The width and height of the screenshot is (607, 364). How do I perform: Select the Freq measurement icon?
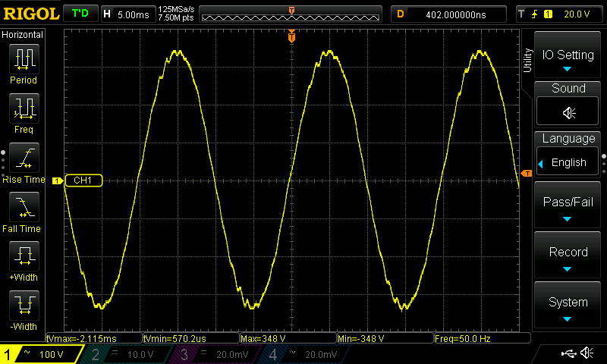tap(24, 109)
